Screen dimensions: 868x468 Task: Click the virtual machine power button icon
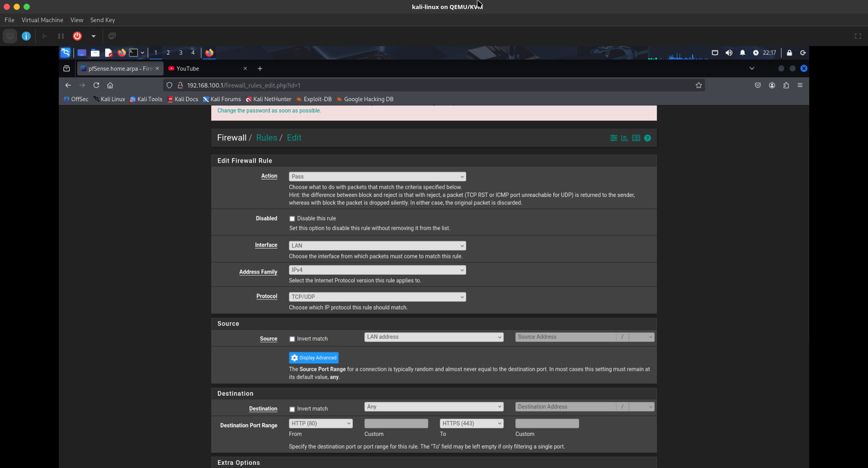coord(77,36)
